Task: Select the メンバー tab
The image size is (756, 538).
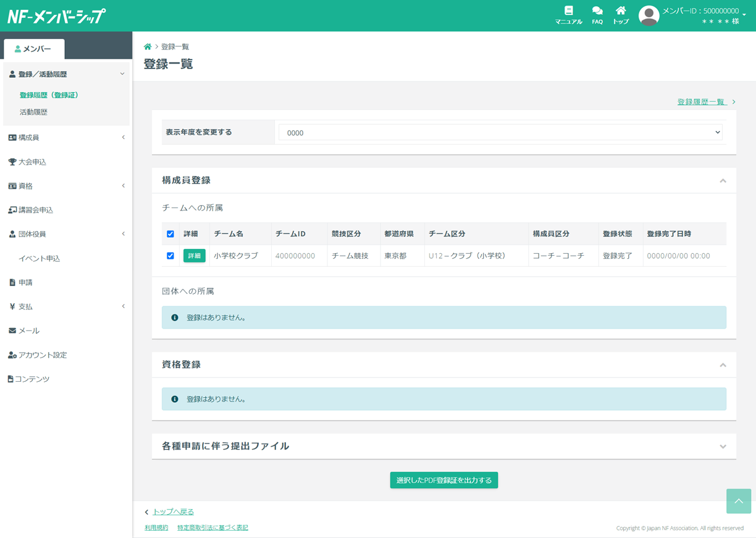Action: pos(34,49)
